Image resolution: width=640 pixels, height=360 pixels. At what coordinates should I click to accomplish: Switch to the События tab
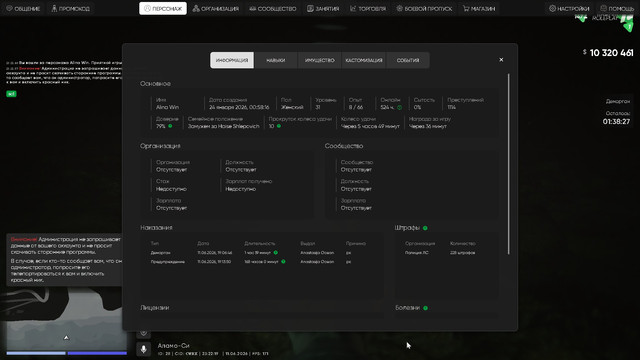408,60
